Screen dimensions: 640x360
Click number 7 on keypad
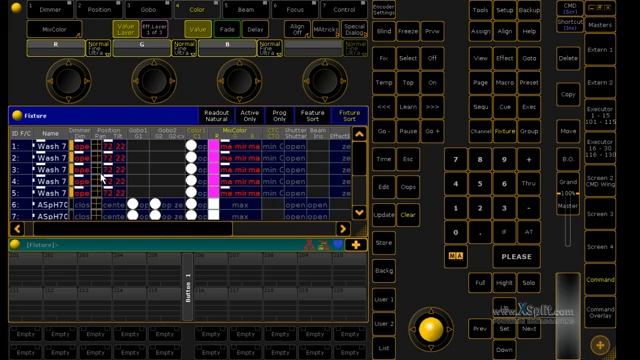[456, 160]
